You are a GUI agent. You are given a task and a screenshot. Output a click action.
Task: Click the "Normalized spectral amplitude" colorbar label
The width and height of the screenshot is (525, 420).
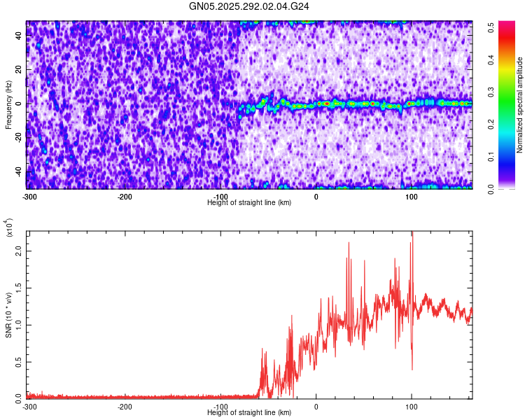520,105
